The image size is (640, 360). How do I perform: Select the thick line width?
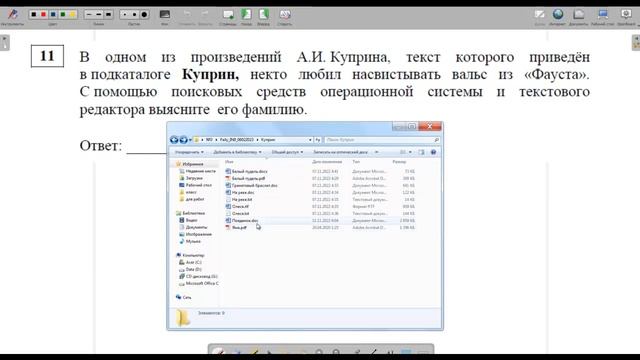coord(108,14)
